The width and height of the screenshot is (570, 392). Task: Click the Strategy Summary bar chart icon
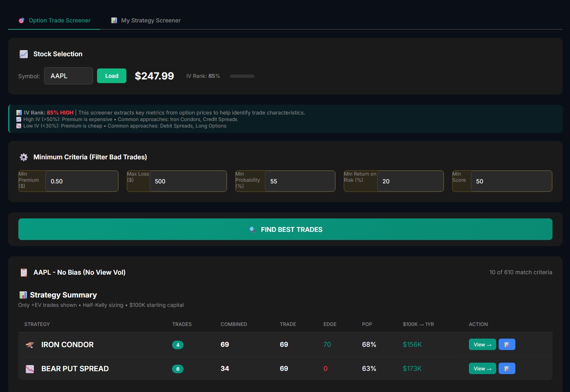tap(23, 295)
